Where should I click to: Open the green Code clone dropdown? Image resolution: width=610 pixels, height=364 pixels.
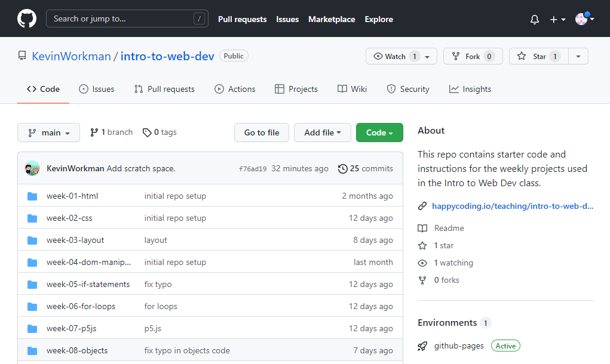[379, 132]
